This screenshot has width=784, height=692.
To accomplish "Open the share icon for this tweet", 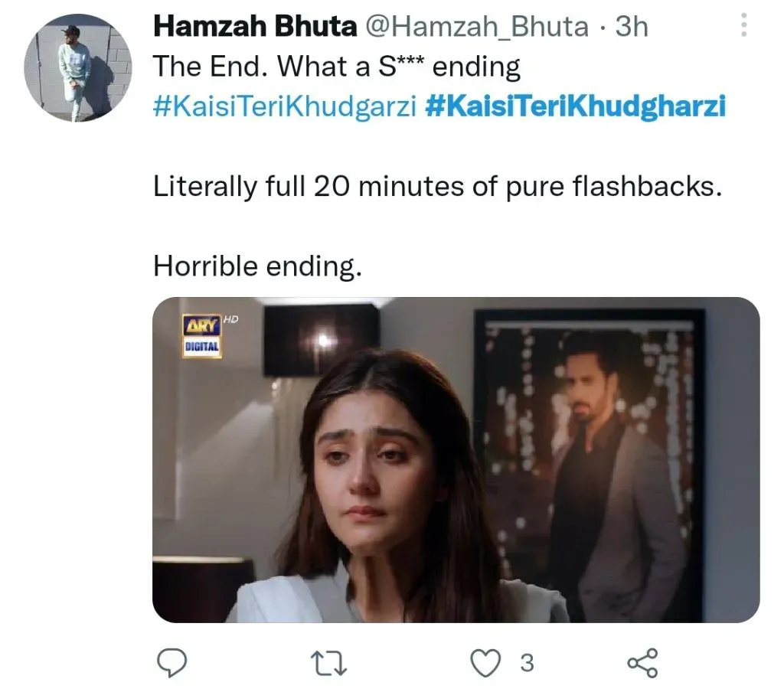I will pyautogui.click(x=642, y=663).
